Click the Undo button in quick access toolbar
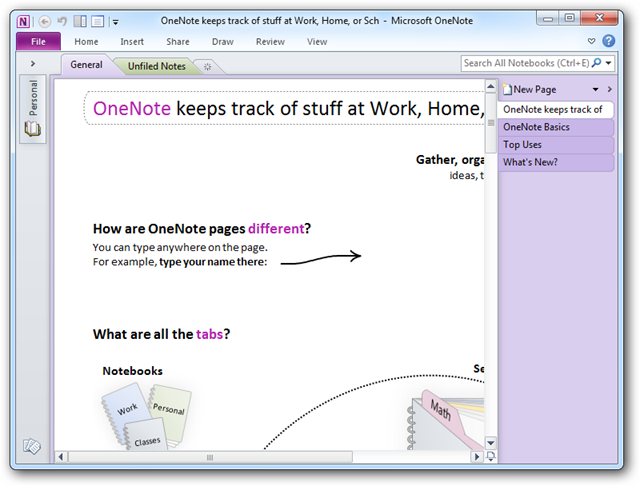 coord(62,21)
